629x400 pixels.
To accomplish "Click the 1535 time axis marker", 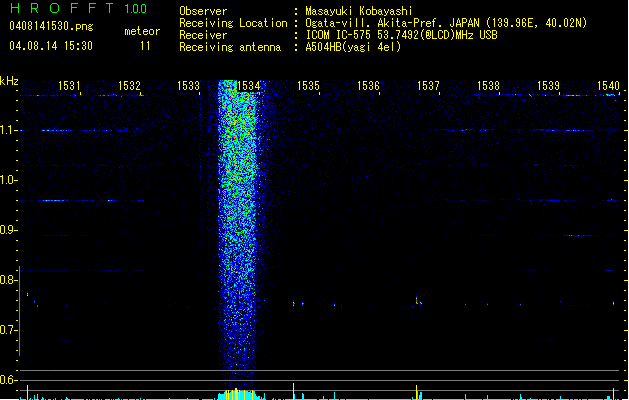I will point(308,86).
